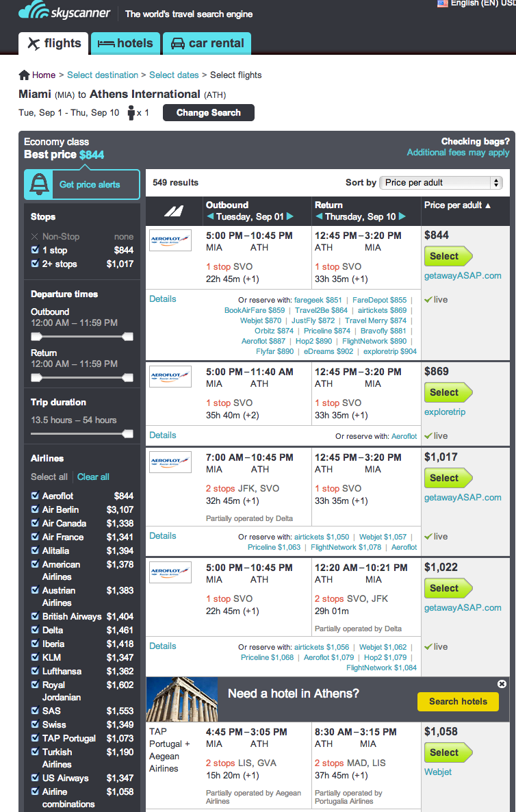The width and height of the screenshot is (516, 812).
Task: Go to Home breadcrumb link
Action: click(44, 75)
